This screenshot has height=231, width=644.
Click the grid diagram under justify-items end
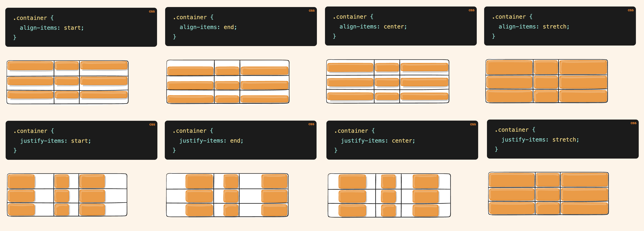(x=227, y=195)
